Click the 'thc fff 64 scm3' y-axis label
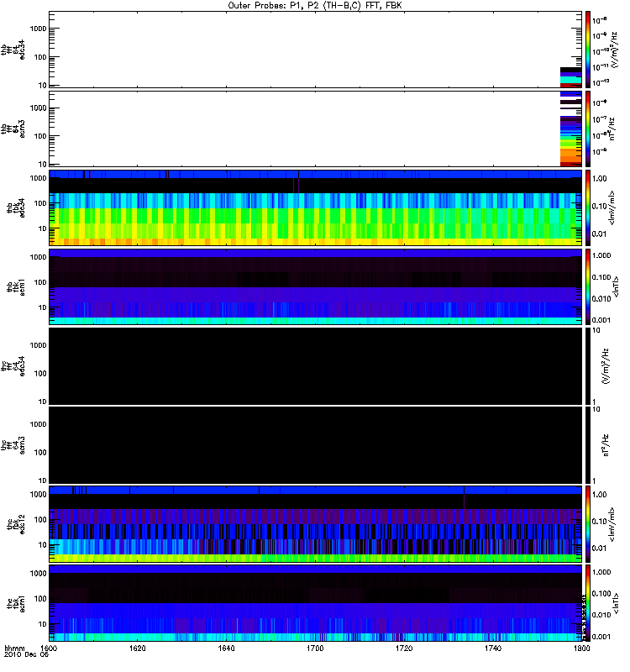This screenshot has height=672, width=630. pyautogui.click(x=13, y=445)
